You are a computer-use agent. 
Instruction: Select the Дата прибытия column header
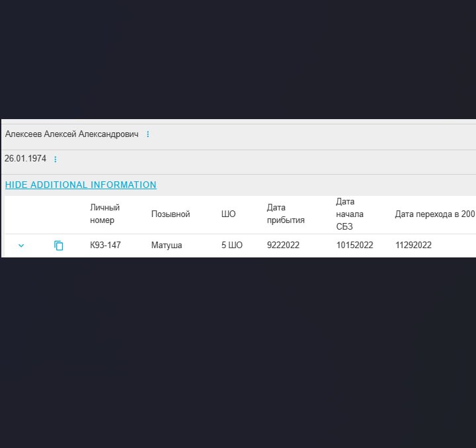(x=286, y=214)
